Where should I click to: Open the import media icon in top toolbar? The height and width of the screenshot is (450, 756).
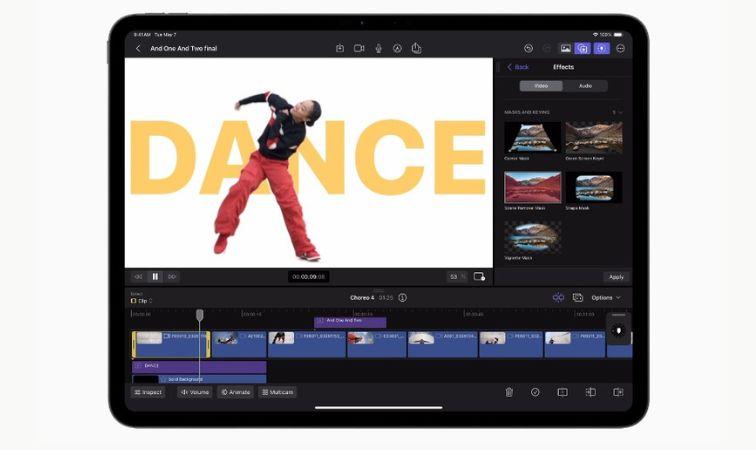340,48
